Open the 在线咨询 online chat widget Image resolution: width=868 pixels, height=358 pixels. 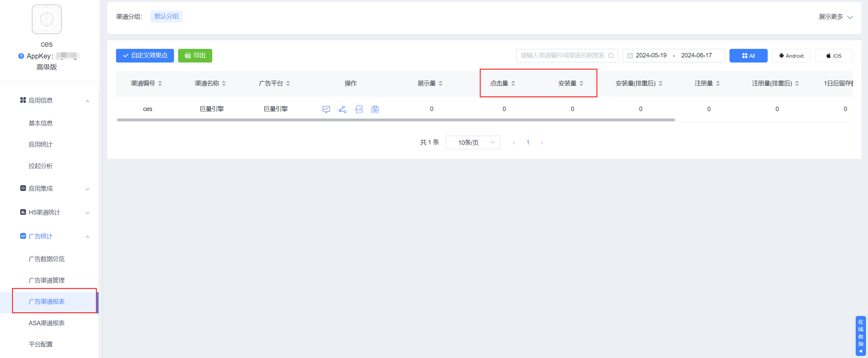861,336
